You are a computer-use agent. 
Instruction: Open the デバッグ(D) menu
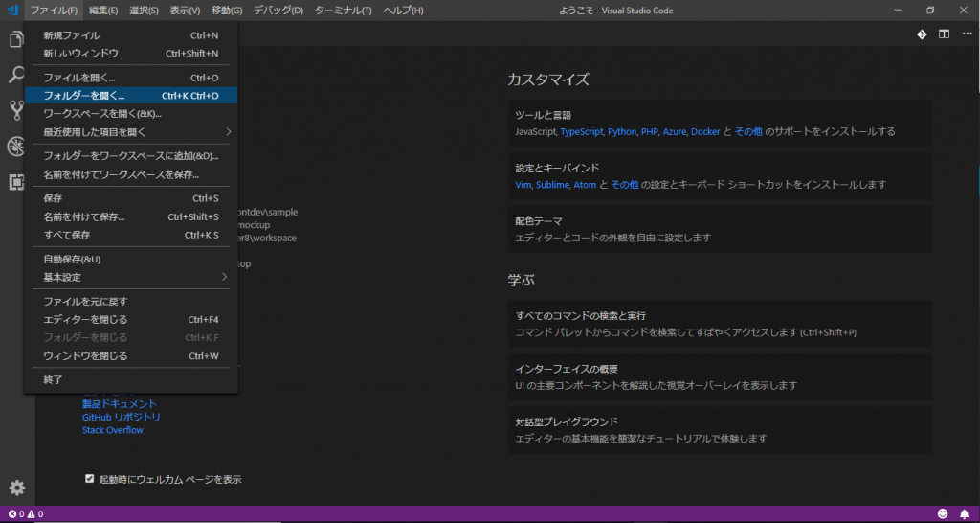[x=278, y=11]
